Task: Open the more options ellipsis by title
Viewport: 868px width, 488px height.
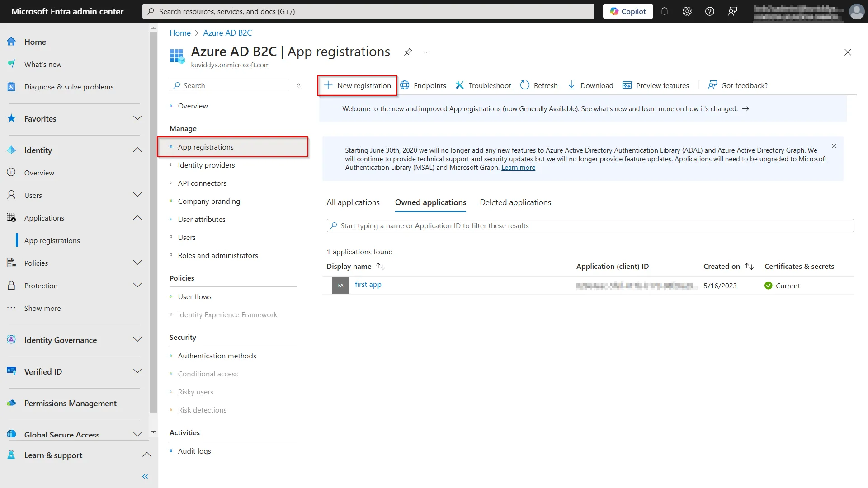Action: pos(426,52)
